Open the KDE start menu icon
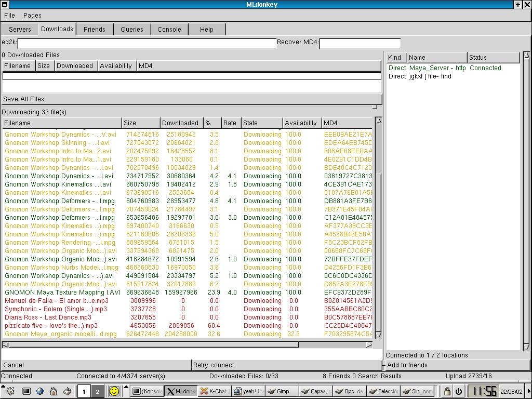This screenshot has width=532, height=399. tap(10, 391)
